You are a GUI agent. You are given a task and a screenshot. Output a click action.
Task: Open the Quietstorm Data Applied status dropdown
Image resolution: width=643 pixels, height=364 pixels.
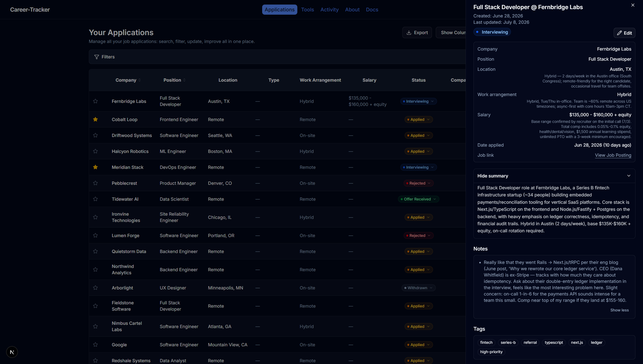click(x=418, y=252)
